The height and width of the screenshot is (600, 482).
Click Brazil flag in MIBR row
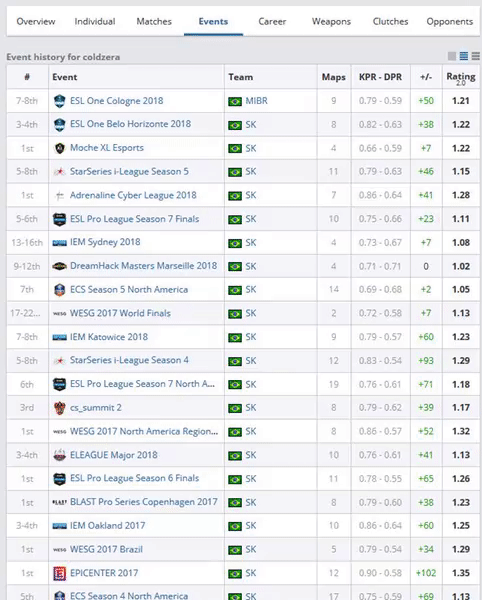(235, 101)
